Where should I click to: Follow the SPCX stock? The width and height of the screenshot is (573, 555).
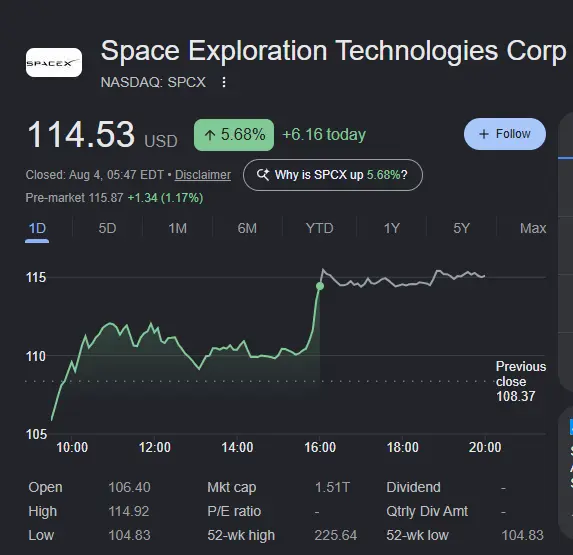click(505, 134)
